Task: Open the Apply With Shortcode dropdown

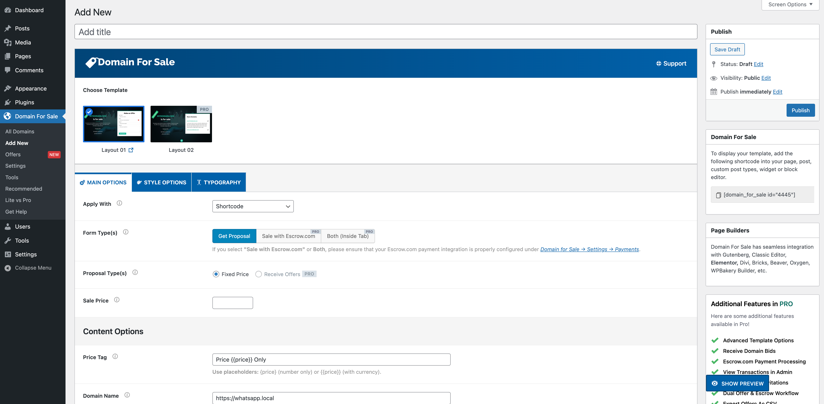Action: [x=253, y=206]
